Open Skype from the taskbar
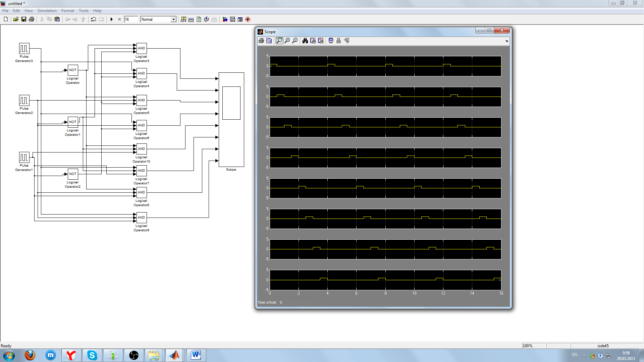This screenshot has width=644, height=362. [x=92, y=355]
